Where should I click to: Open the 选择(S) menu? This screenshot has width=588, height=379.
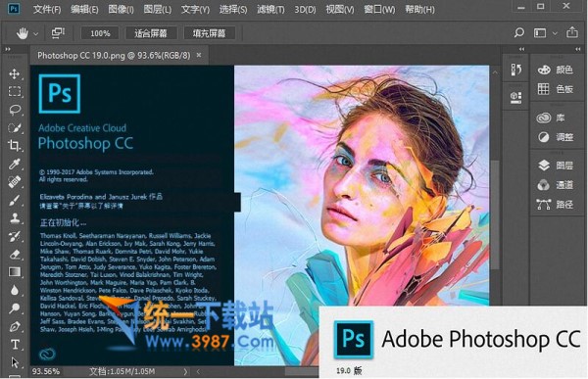click(233, 9)
